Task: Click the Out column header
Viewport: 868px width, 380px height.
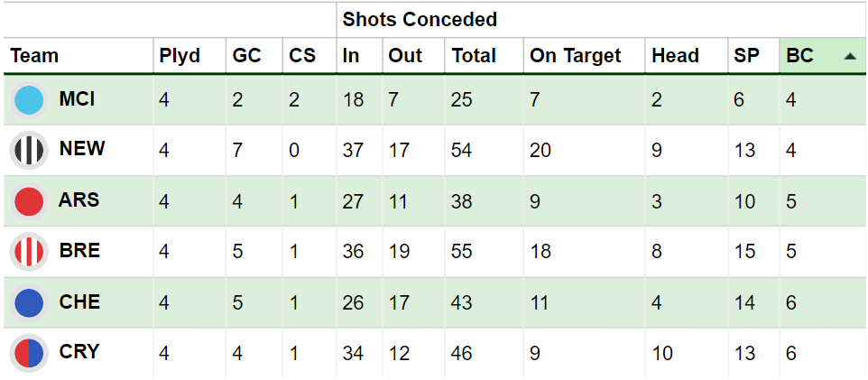Action: click(405, 56)
